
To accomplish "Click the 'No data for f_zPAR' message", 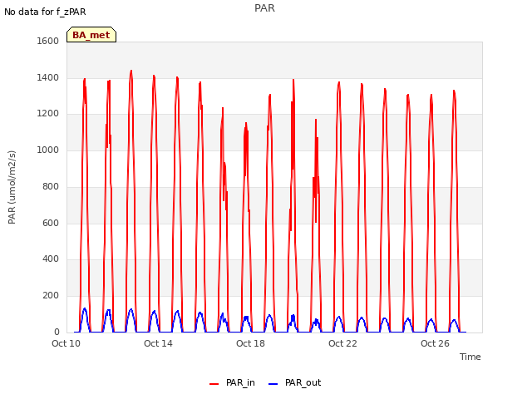I will point(45,12).
